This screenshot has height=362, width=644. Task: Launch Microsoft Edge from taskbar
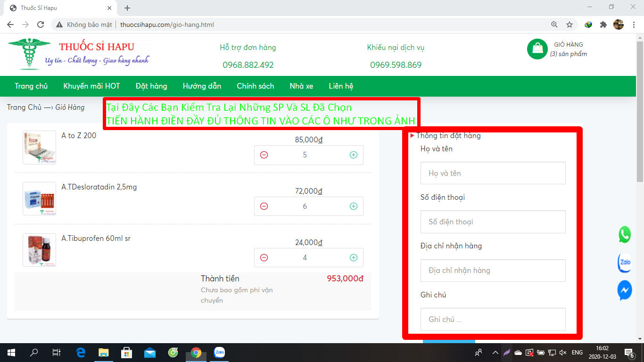[81, 353]
